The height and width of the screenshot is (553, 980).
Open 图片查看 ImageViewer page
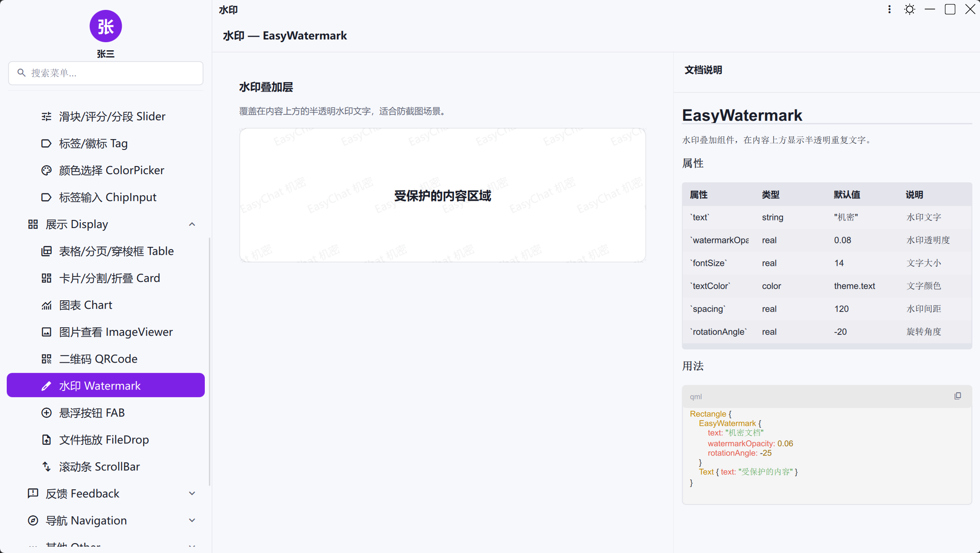106,332
